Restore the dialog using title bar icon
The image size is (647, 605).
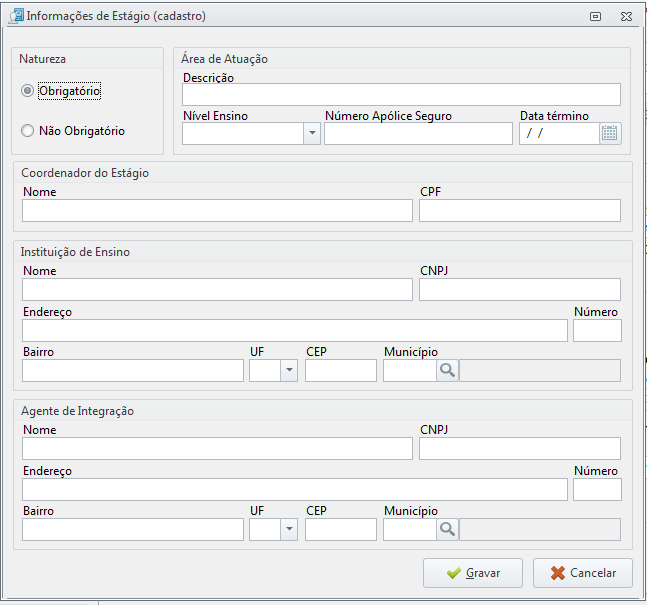tap(595, 17)
